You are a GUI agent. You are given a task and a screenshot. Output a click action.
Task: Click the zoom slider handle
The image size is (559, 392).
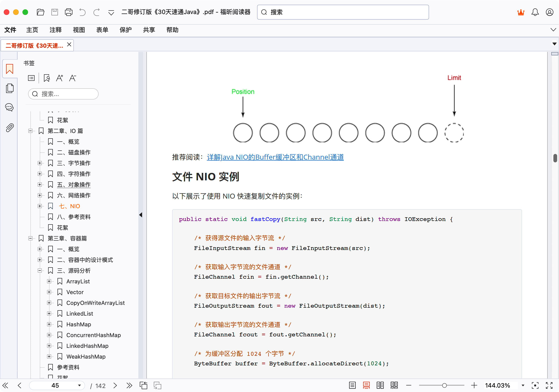click(444, 385)
